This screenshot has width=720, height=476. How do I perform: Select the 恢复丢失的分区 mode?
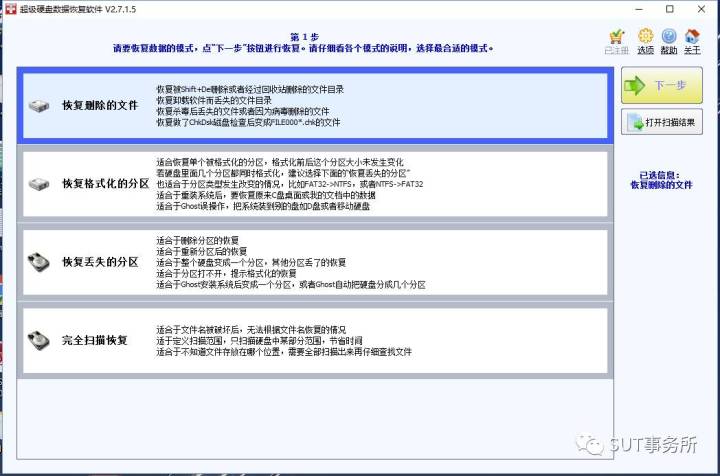[315, 262]
